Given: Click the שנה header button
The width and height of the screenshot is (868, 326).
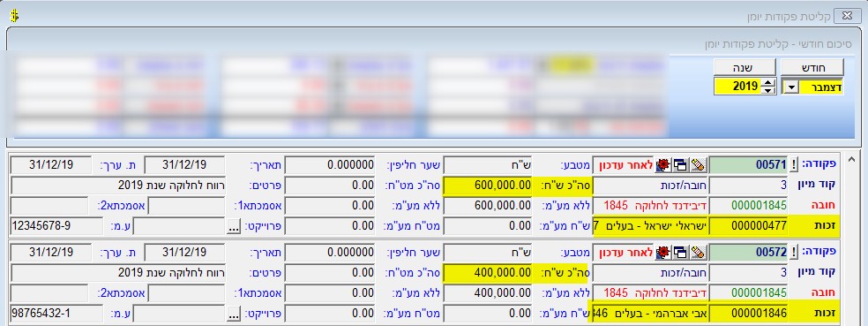Looking at the screenshot, I should pyautogui.click(x=744, y=67).
